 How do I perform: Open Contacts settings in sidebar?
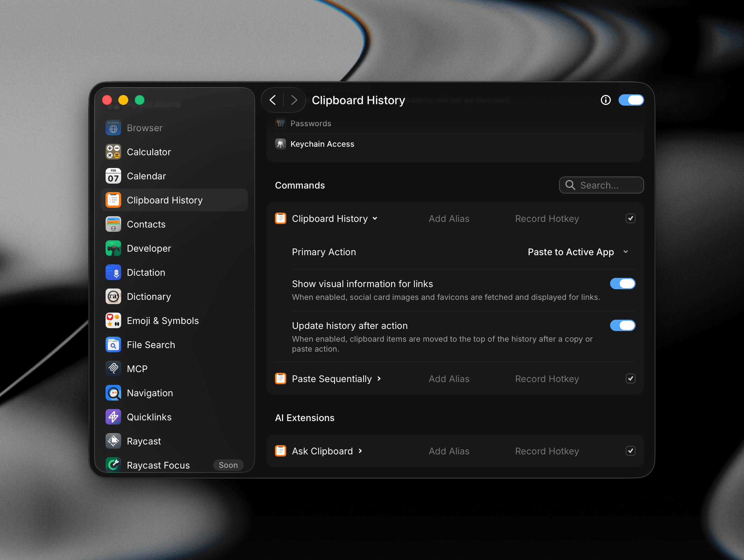point(175,224)
